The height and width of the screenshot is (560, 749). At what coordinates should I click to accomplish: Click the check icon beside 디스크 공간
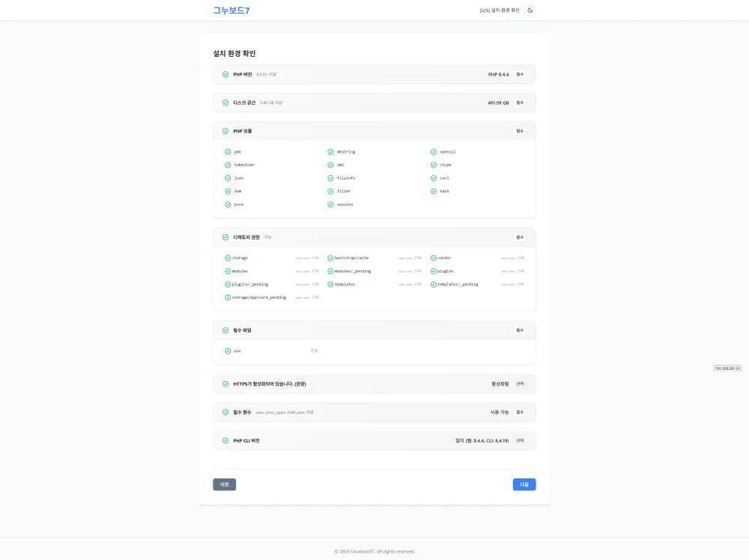pos(225,103)
